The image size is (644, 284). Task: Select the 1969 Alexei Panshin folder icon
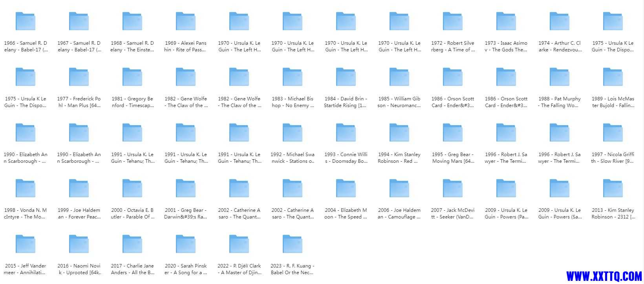[186, 21]
